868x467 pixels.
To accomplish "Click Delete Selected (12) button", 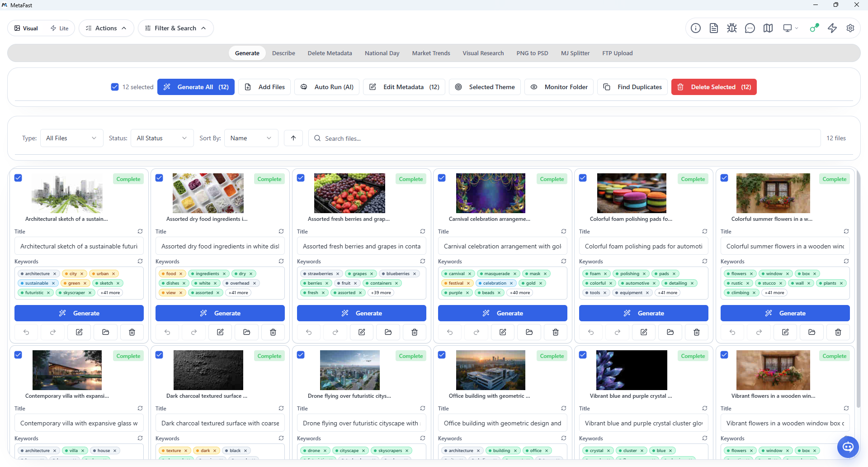I will (714, 87).
